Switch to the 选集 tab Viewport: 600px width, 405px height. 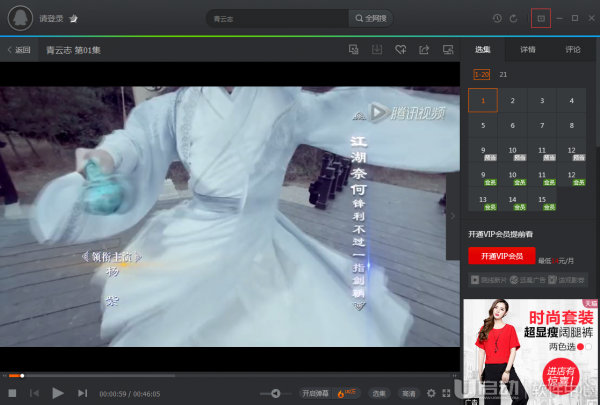pyautogui.click(x=483, y=49)
